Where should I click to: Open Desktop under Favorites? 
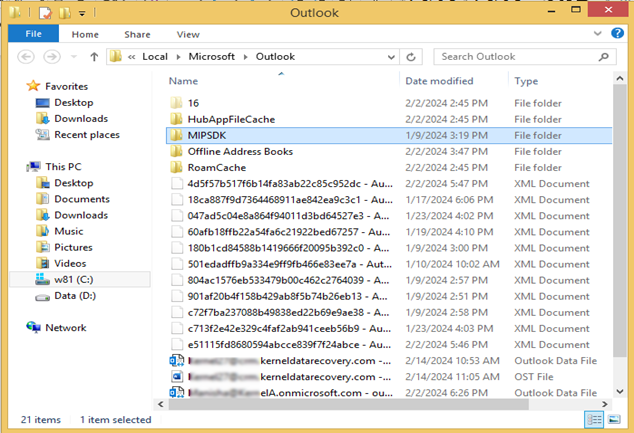coord(74,102)
